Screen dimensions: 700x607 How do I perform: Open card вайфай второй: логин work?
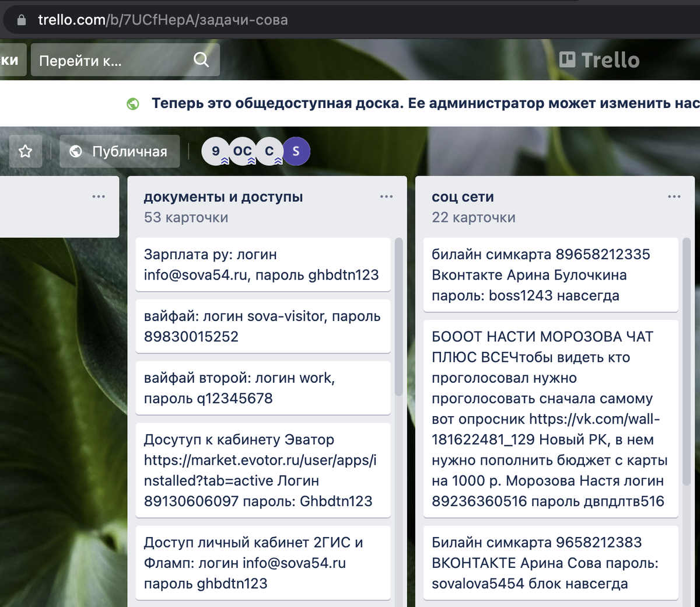click(x=263, y=388)
